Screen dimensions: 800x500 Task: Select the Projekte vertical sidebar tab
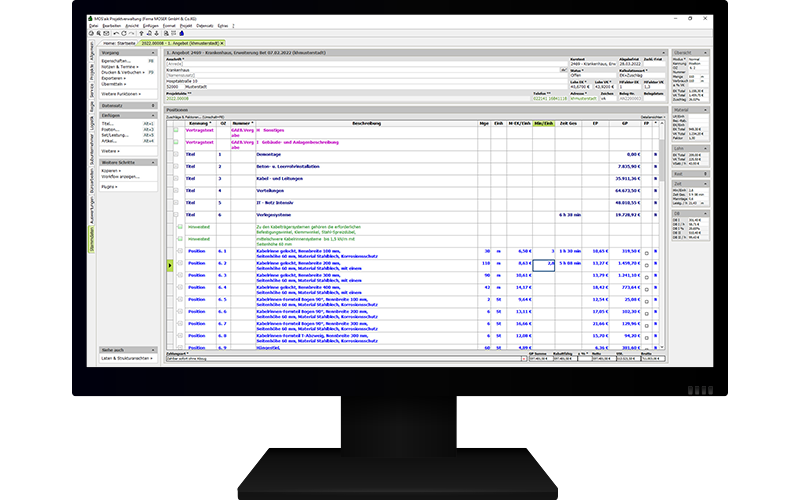coord(92,72)
